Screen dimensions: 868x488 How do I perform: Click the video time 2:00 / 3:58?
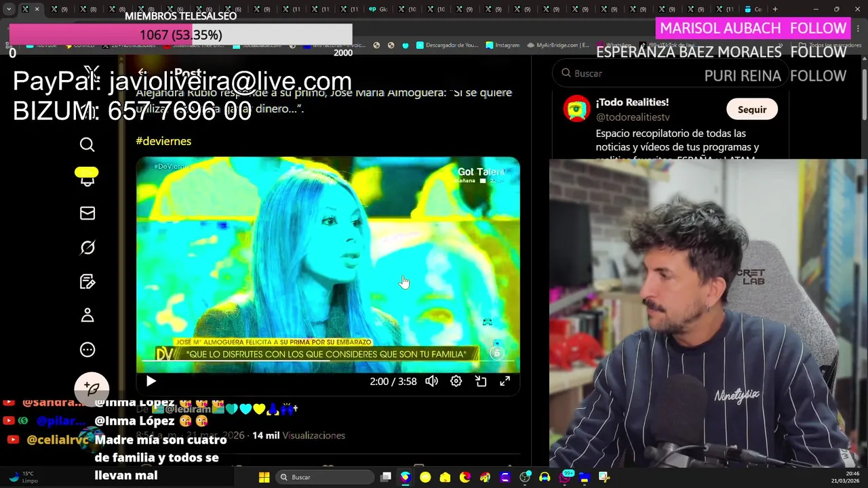[x=393, y=382]
